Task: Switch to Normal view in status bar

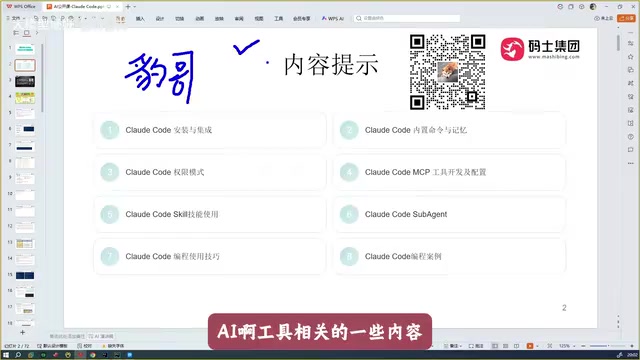Action: pyautogui.click(x=495, y=346)
